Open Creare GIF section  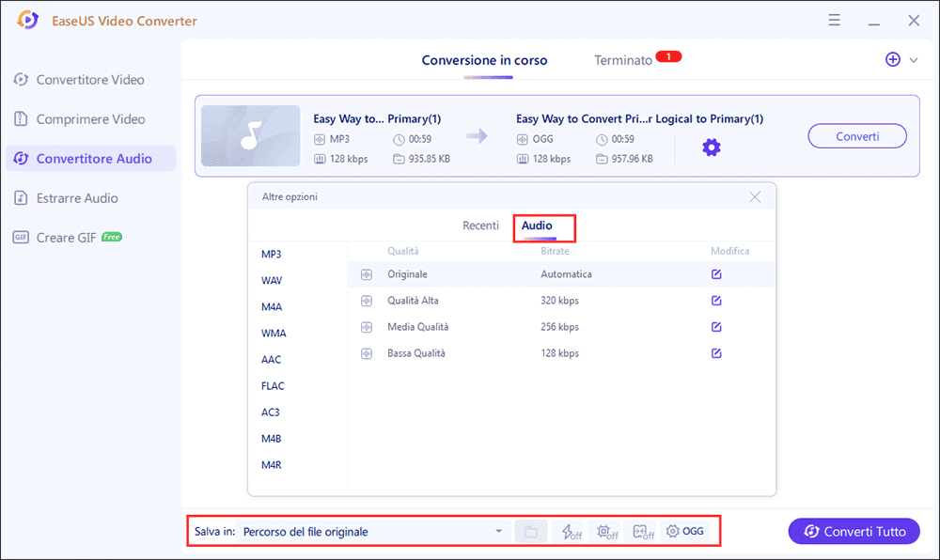click(66, 238)
